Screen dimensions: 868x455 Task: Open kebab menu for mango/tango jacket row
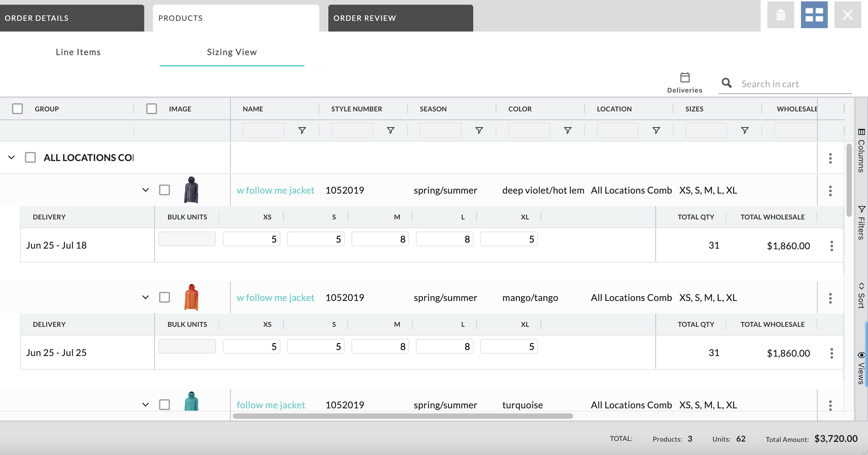[x=830, y=298]
